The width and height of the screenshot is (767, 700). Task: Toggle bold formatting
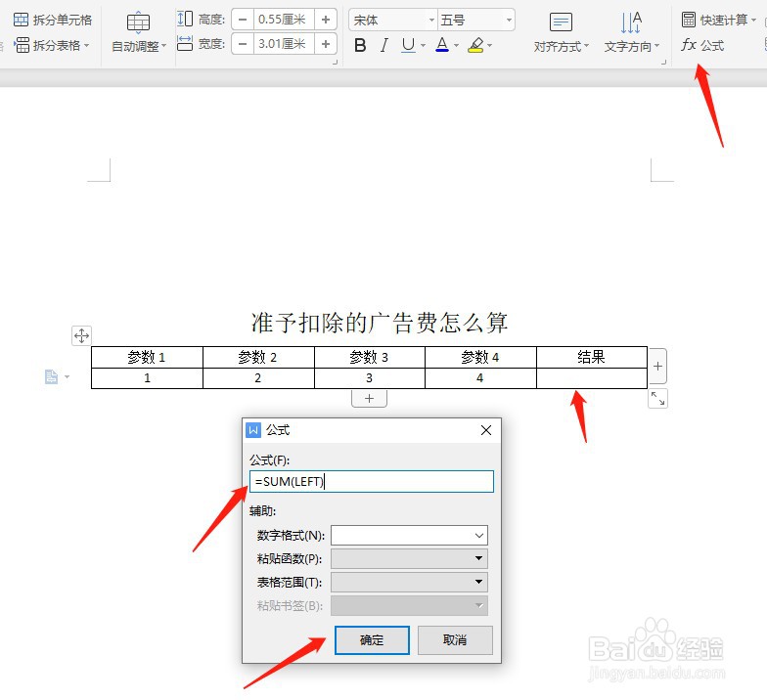click(x=360, y=45)
